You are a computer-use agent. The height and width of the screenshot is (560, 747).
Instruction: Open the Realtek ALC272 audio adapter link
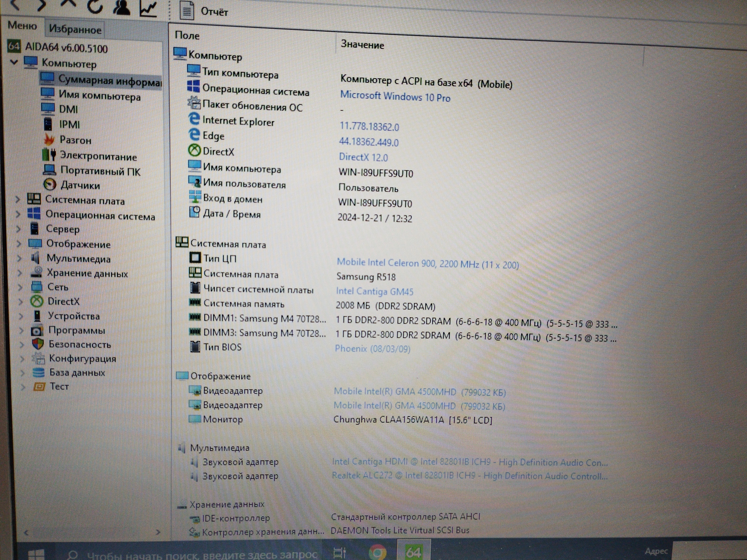tap(470, 476)
